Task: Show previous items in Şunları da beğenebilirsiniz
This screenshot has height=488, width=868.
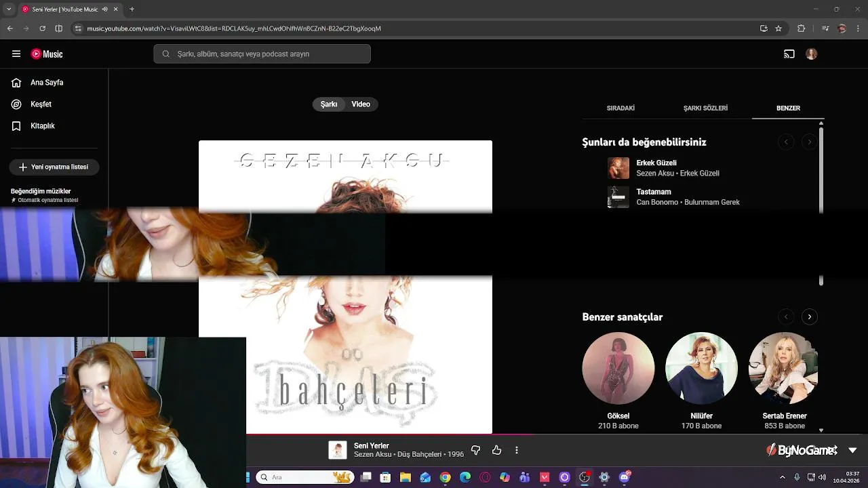Action: click(x=786, y=142)
